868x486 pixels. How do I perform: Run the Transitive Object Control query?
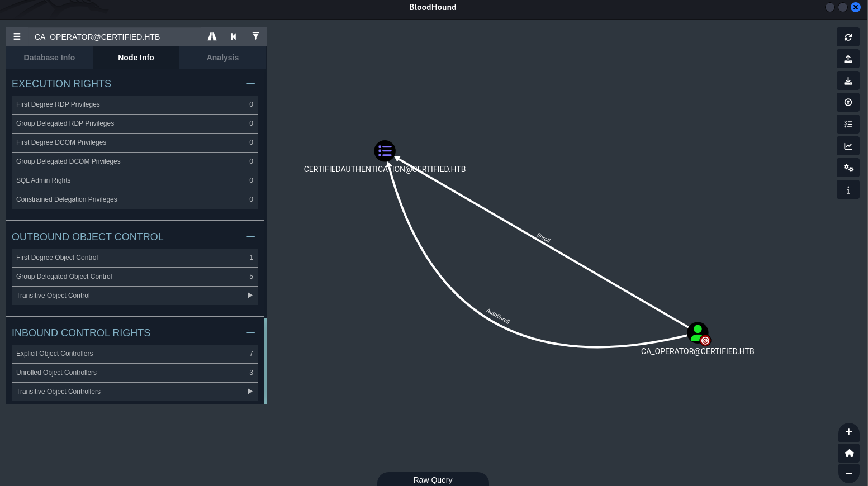pyautogui.click(x=134, y=296)
